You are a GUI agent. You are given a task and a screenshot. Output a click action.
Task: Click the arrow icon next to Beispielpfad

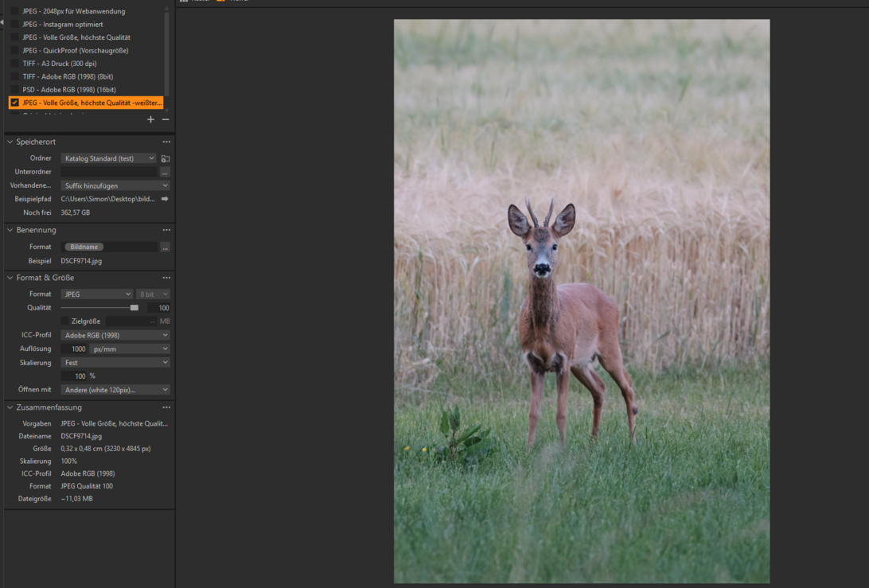[165, 199]
